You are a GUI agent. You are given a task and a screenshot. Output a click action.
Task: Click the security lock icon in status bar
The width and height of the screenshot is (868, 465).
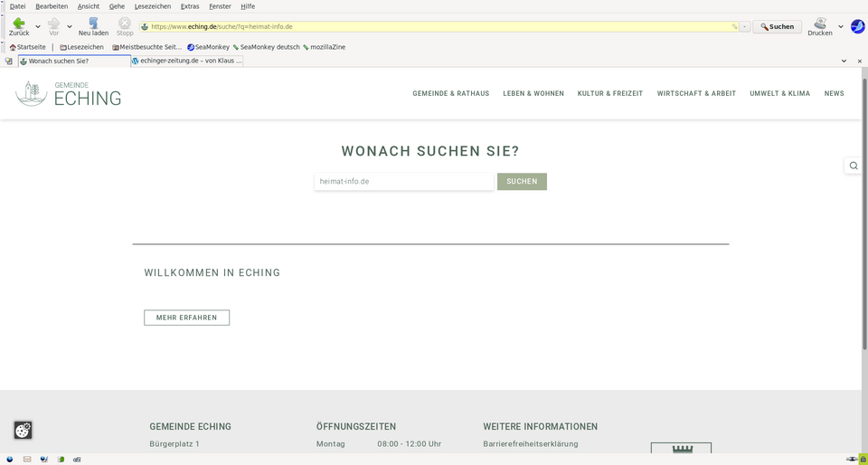coord(863,459)
